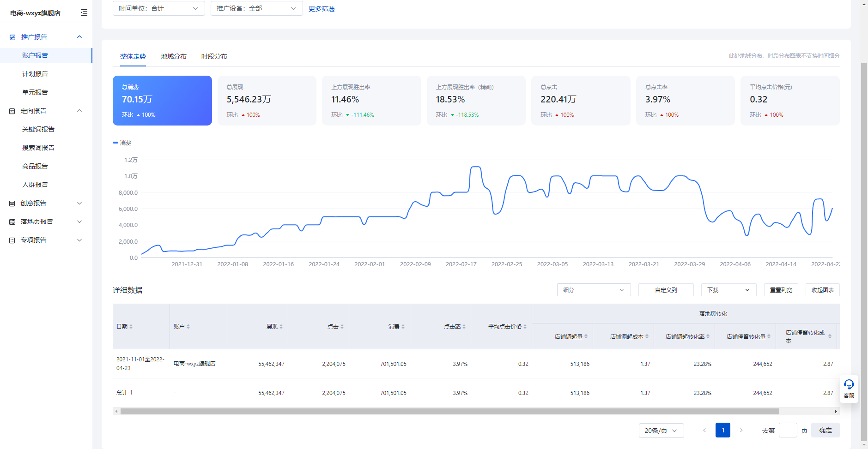868x449 pixels.
Task: Click the page number jump input field
Action: [787, 430]
